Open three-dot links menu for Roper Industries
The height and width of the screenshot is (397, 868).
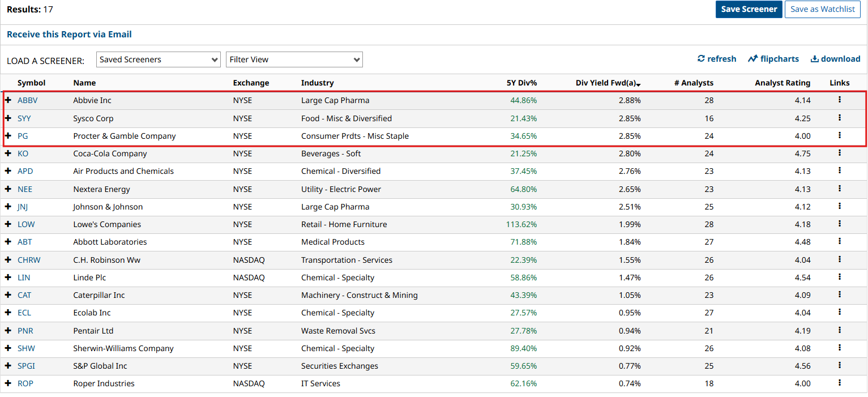coord(839,383)
